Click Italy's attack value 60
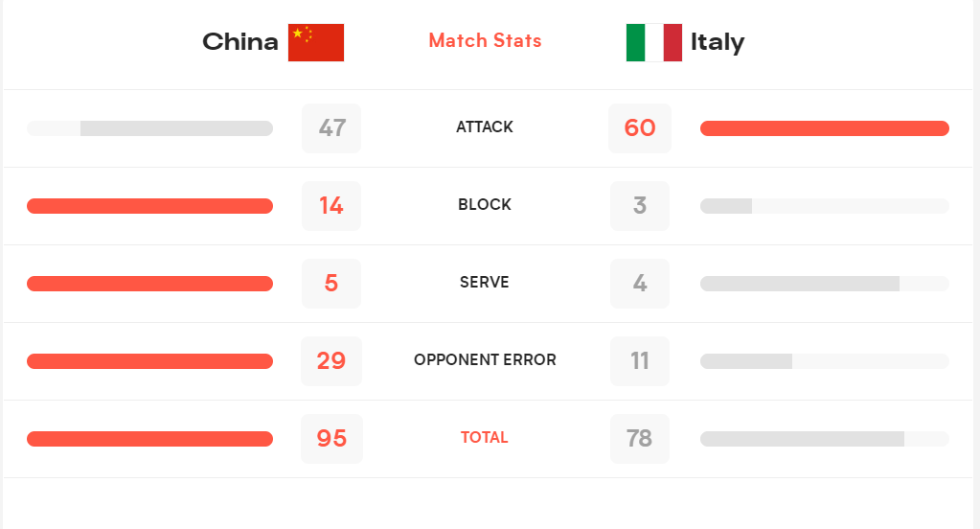Viewport: 980px width, 529px height. [x=639, y=128]
